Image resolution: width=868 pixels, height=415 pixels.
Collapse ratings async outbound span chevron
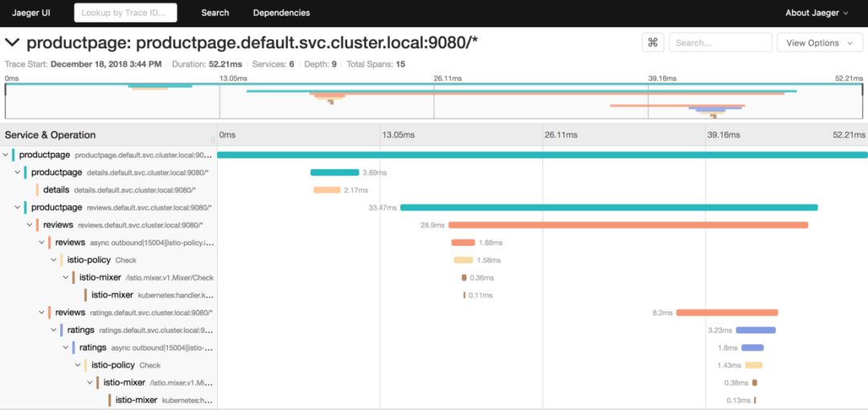[x=66, y=348]
